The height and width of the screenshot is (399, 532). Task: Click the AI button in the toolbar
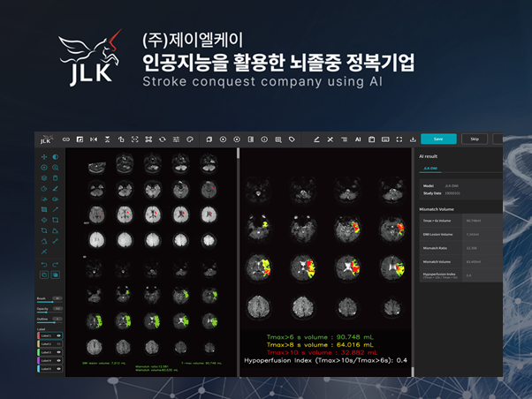358,139
